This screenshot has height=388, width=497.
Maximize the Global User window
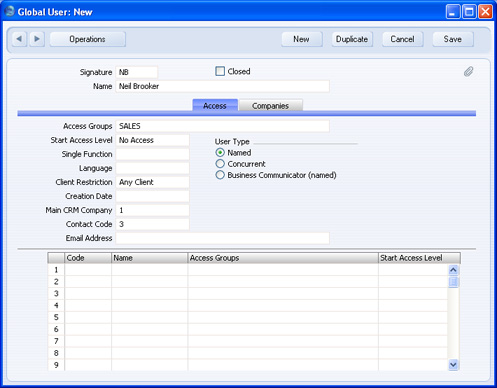point(469,12)
